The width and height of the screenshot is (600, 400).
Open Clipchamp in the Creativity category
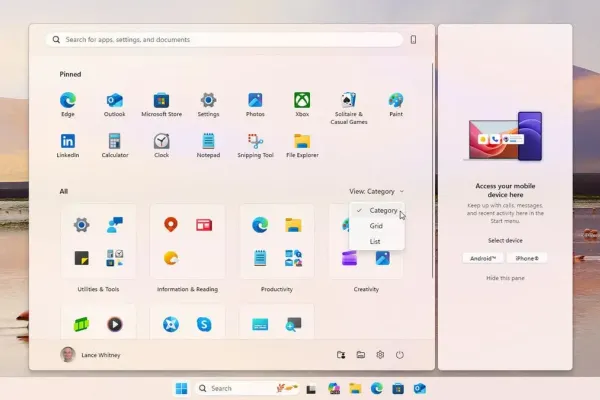349,258
